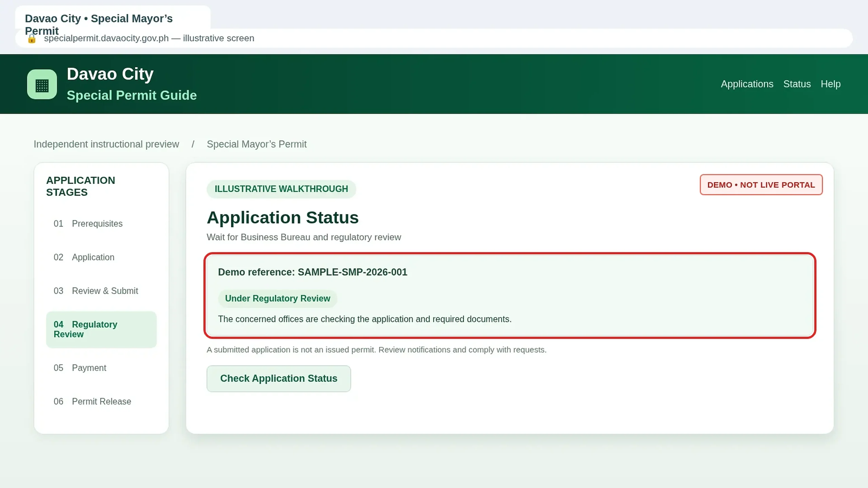868x488 pixels.
Task: Select stage 04 Regulatory Review
Action: point(101,329)
